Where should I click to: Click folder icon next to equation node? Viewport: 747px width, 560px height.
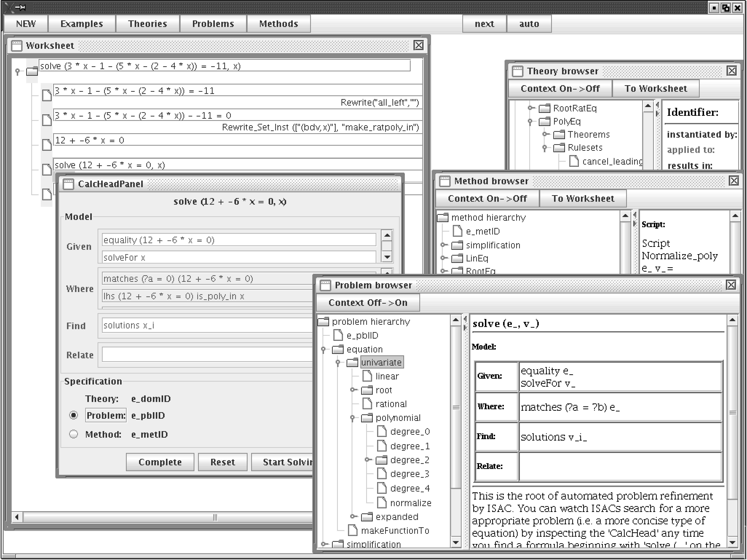tap(338, 350)
